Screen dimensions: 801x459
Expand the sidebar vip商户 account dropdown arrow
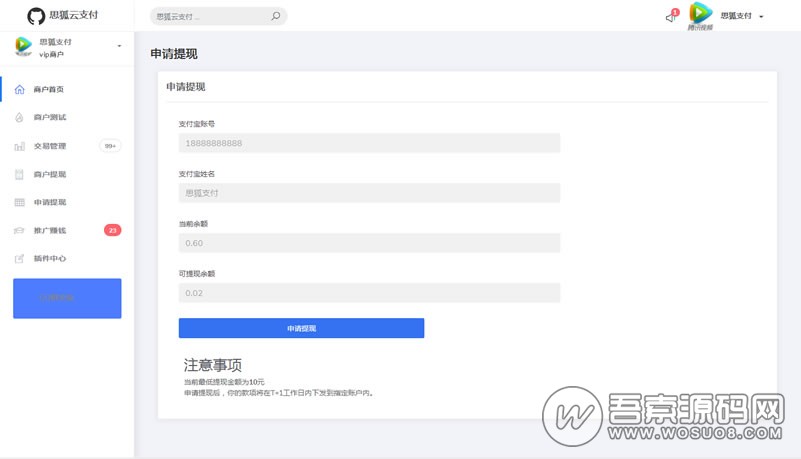tap(119, 46)
